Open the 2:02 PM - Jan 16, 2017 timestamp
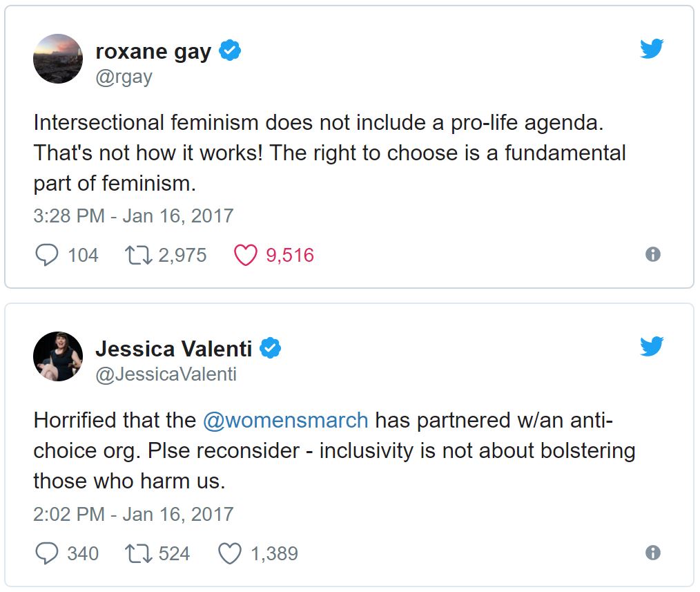700x592 pixels. pos(133,514)
